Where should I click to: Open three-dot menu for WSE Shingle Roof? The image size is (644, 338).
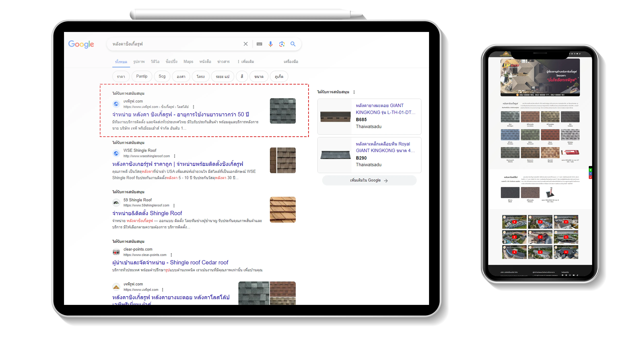pos(175,156)
